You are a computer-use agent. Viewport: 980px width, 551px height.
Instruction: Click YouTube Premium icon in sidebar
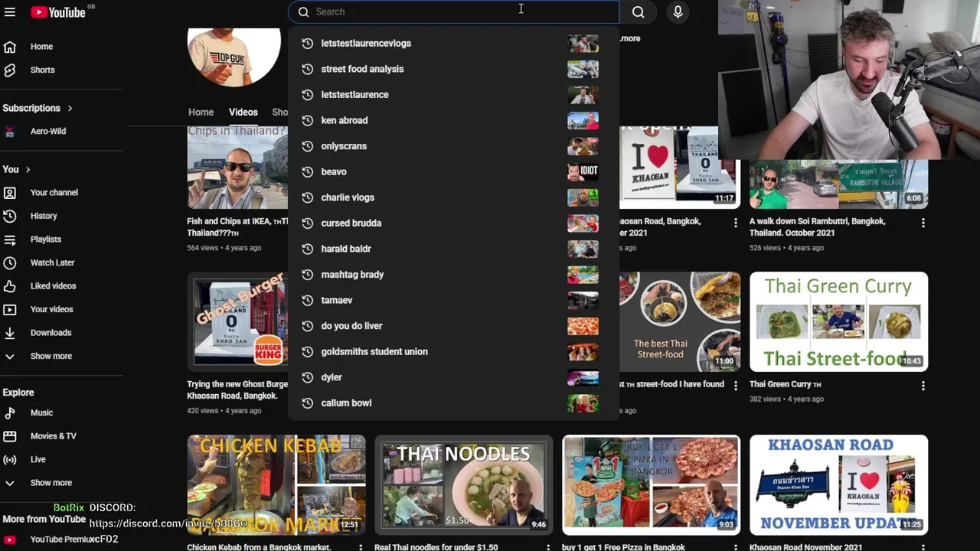(10, 540)
